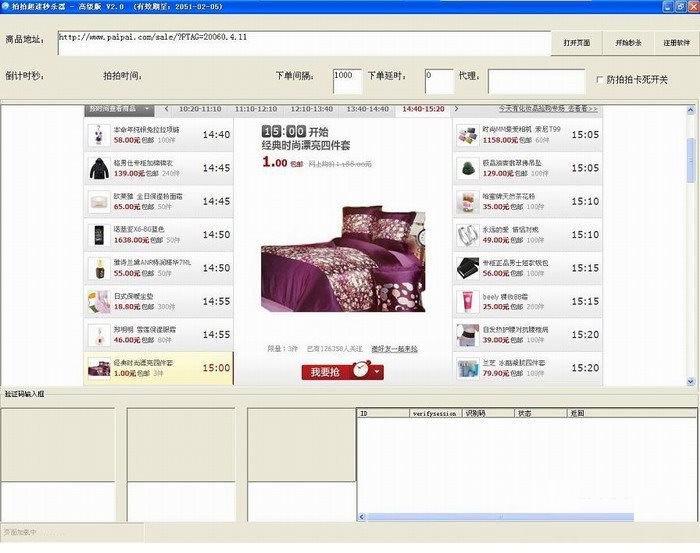Click the verifysession column header
Viewport: 700px width, 553px height.
436,413
